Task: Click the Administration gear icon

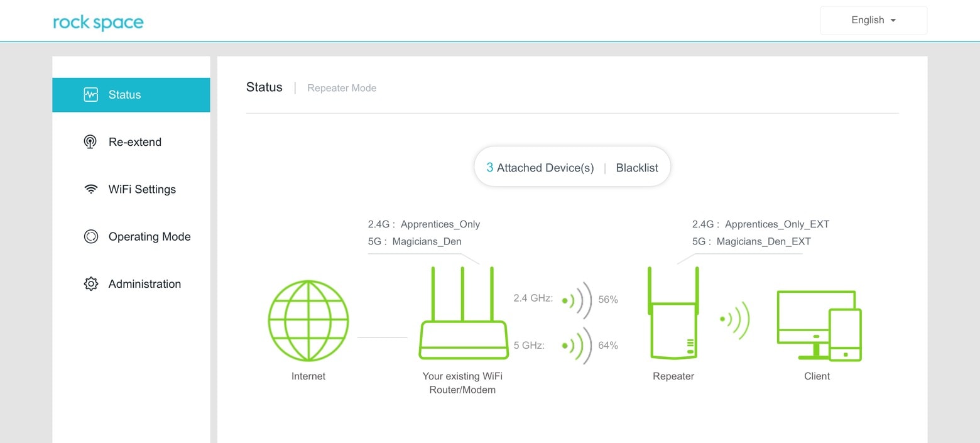Action: pyautogui.click(x=91, y=284)
